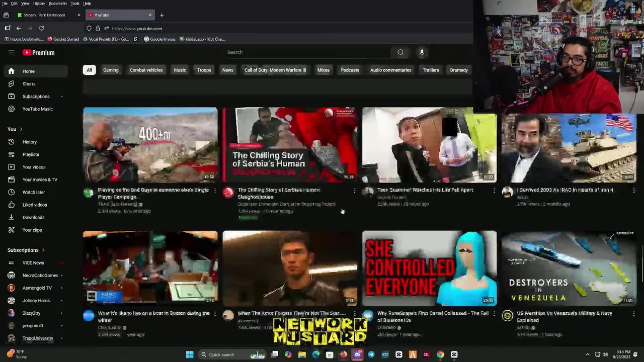The width and height of the screenshot is (644, 362).
Task: Filter by the Gaming chip
Action: point(111,70)
